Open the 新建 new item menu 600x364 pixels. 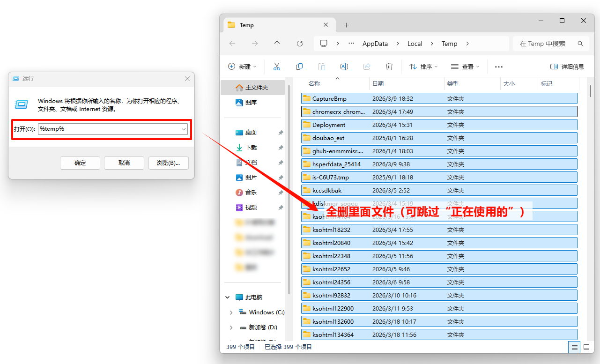click(242, 67)
